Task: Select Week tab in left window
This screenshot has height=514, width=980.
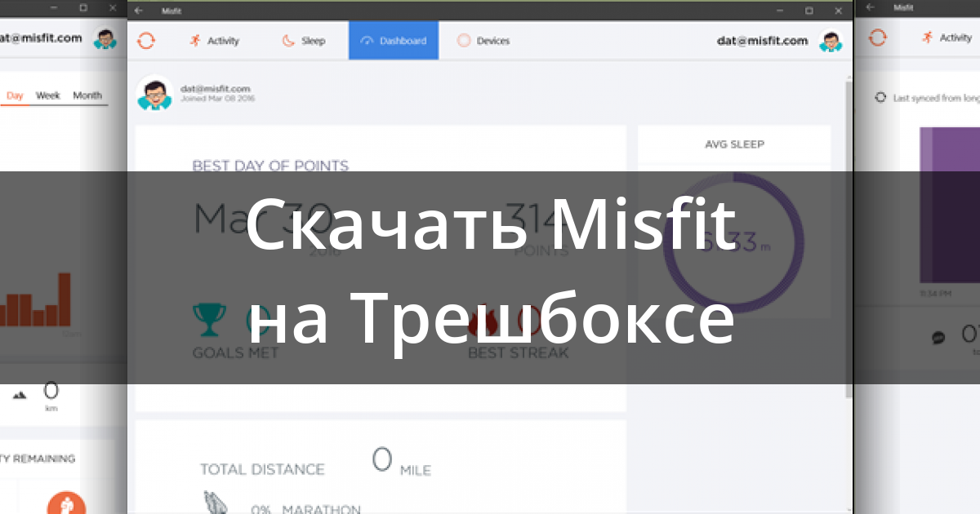Action: 48,95
